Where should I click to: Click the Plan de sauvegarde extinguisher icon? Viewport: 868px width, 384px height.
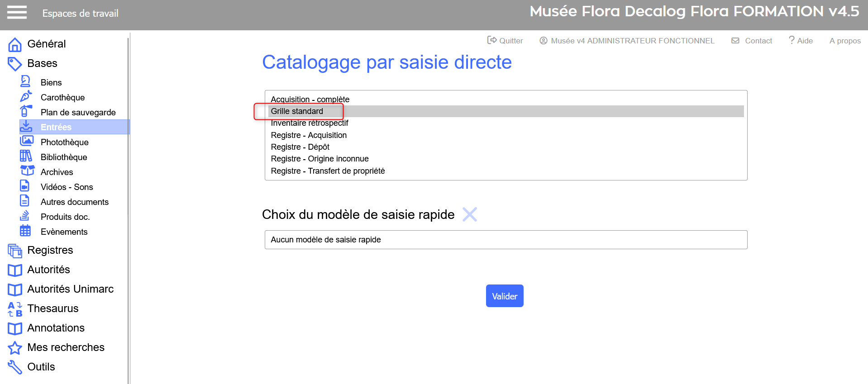coord(25,111)
